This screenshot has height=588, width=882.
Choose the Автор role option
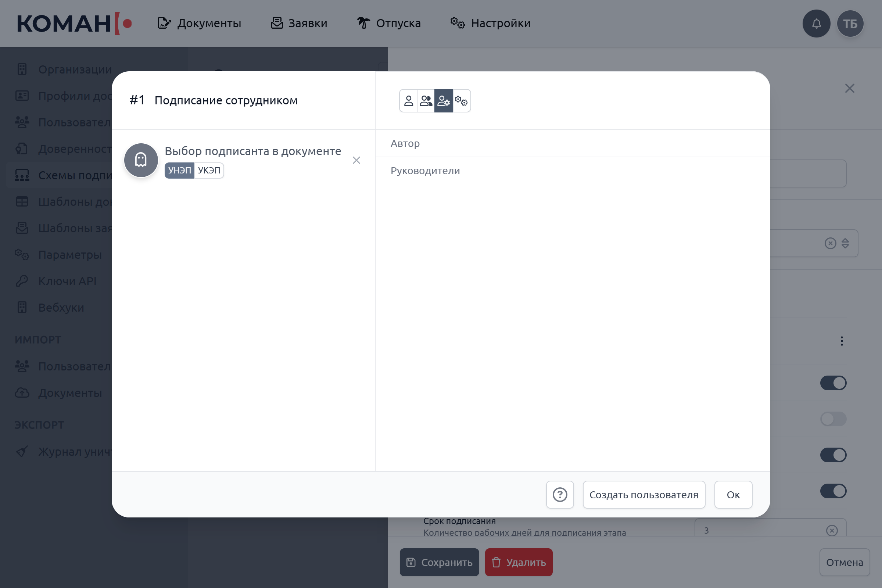click(573, 144)
